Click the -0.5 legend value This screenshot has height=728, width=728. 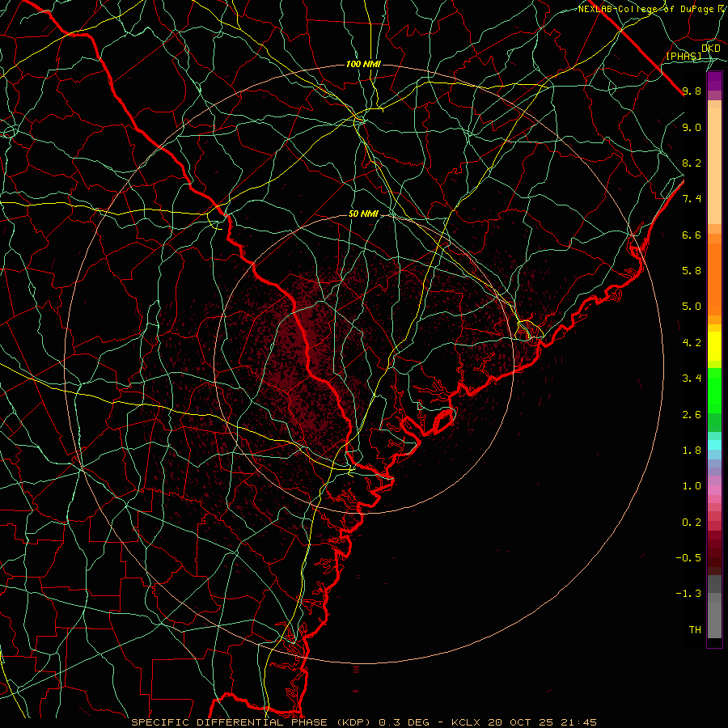pyautogui.click(x=688, y=558)
